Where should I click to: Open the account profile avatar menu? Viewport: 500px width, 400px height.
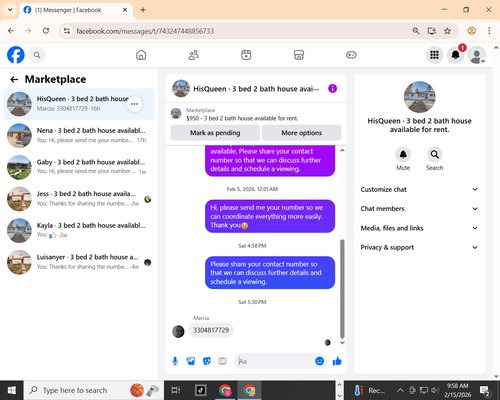point(477,55)
